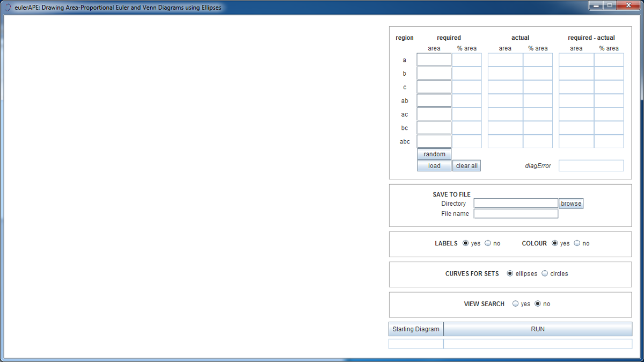Select yes for LABELS

tap(465, 243)
